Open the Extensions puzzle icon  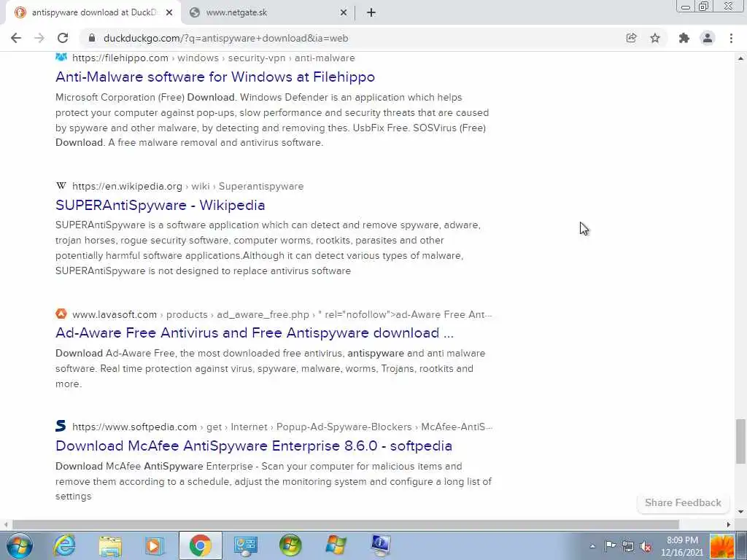click(684, 38)
